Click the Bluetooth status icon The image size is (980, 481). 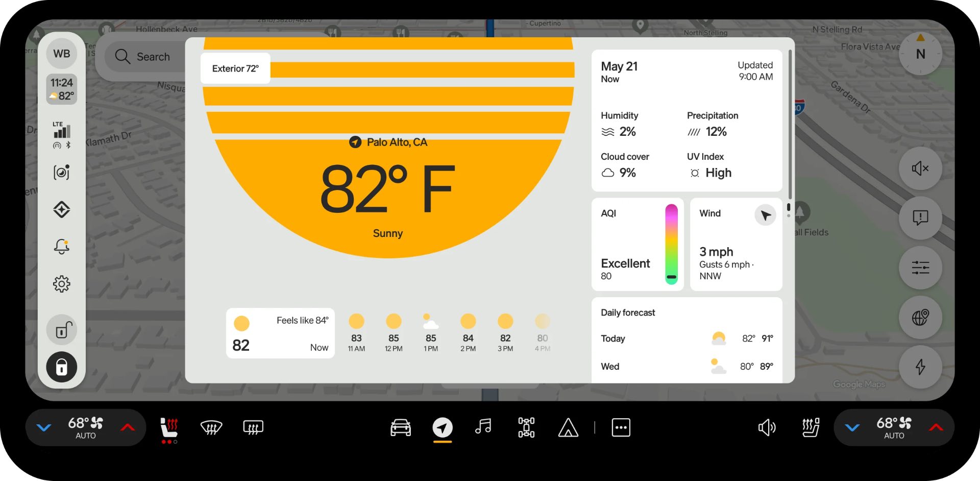pos(68,146)
